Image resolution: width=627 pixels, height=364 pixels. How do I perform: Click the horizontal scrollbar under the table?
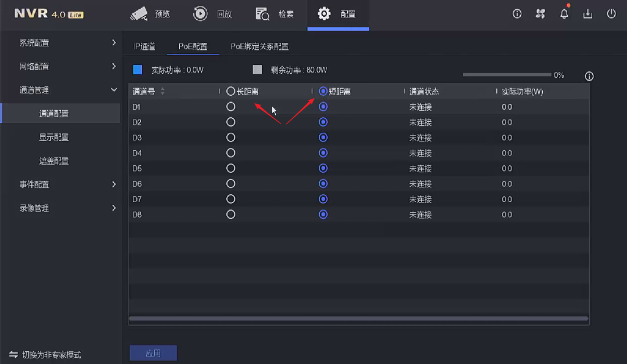pyautogui.click(x=358, y=319)
